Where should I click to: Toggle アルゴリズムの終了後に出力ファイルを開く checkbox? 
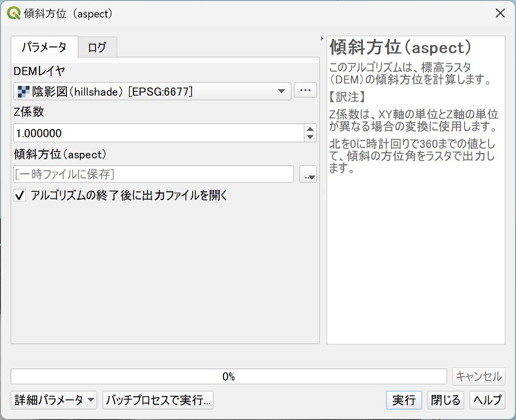(x=20, y=195)
